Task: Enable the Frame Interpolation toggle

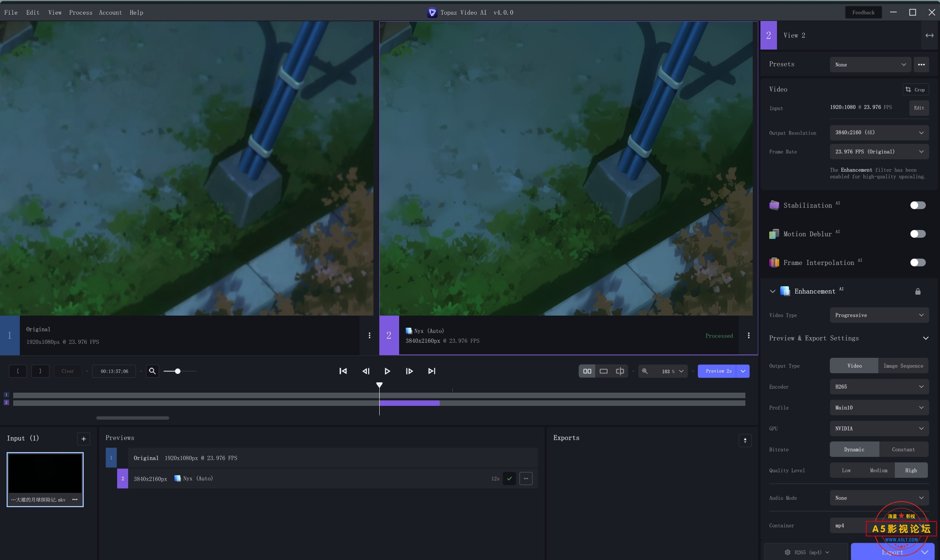Action: tap(918, 263)
